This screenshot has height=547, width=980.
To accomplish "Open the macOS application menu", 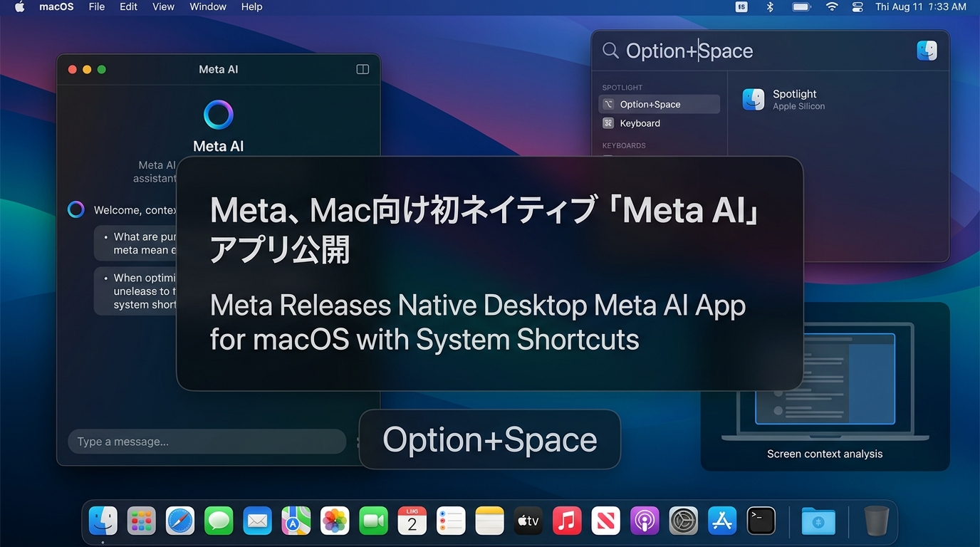I will (56, 7).
